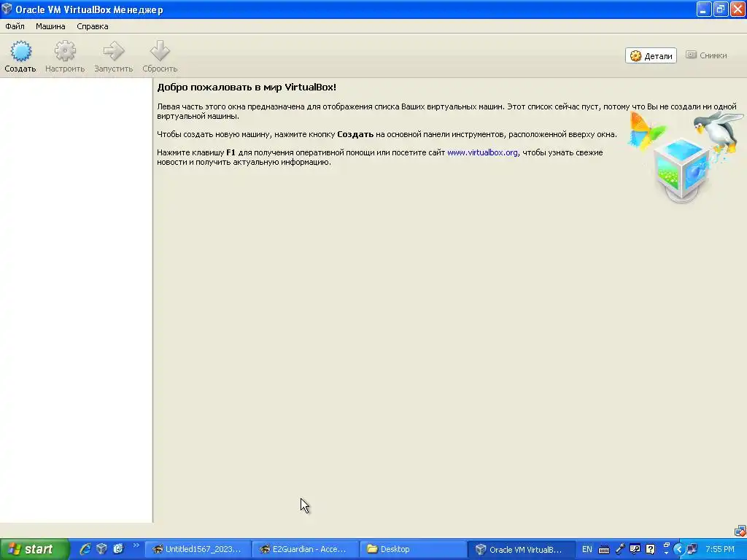Launch Internet Explorer from quick launch
Viewport: 747px width, 560px height.
85,549
